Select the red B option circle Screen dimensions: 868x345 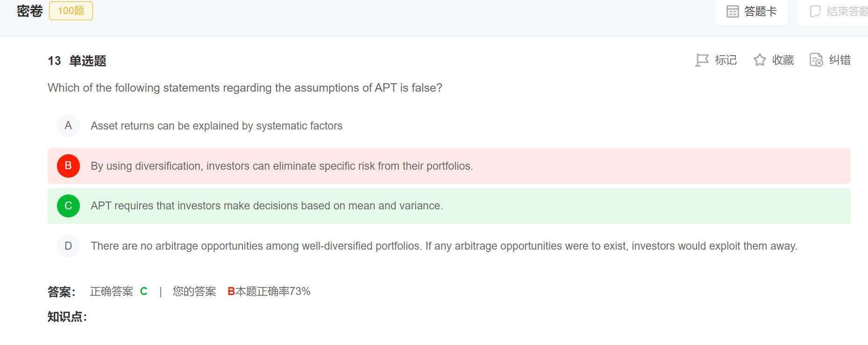coord(68,166)
